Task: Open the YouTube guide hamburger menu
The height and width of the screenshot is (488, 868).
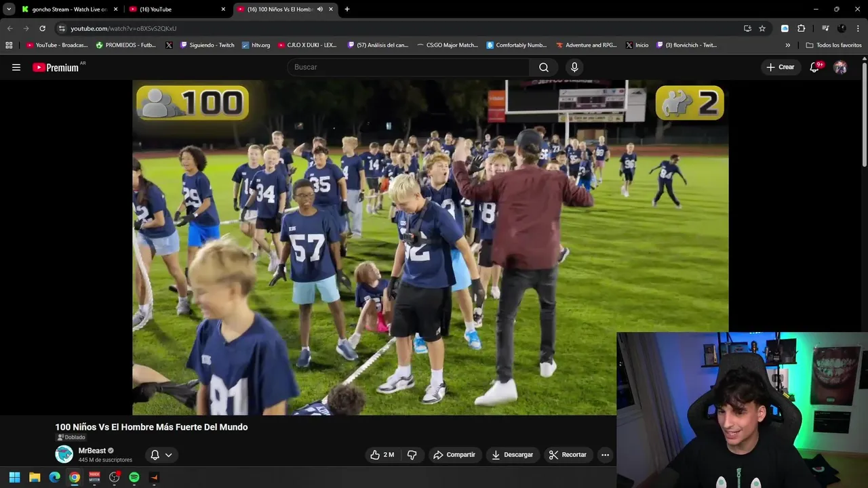Action: [16, 67]
